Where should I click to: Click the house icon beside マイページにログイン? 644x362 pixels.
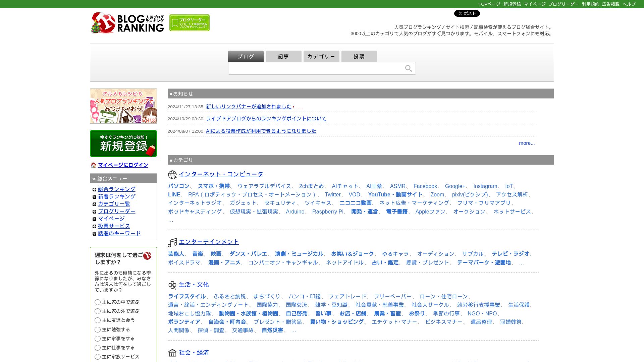[94, 165]
